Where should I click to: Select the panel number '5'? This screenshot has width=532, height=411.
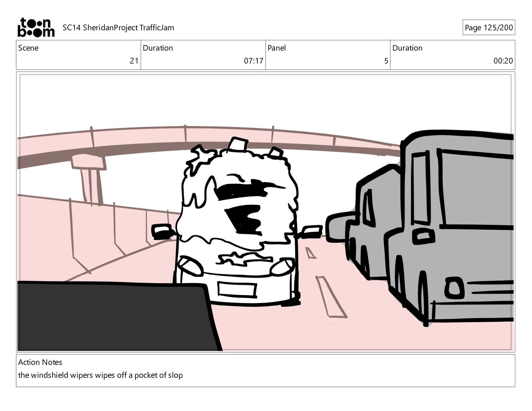click(x=386, y=61)
